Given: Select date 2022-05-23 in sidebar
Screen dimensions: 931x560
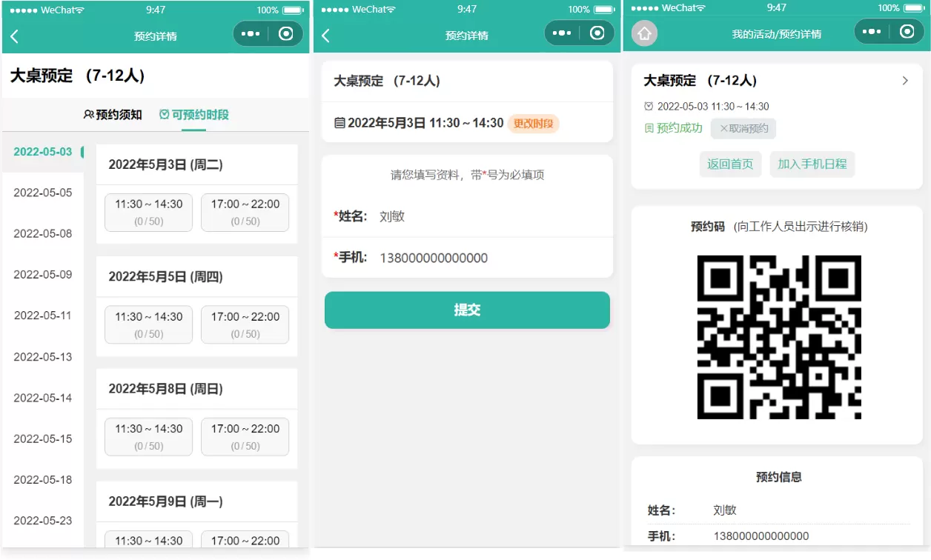Looking at the screenshot, I should (43, 520).
